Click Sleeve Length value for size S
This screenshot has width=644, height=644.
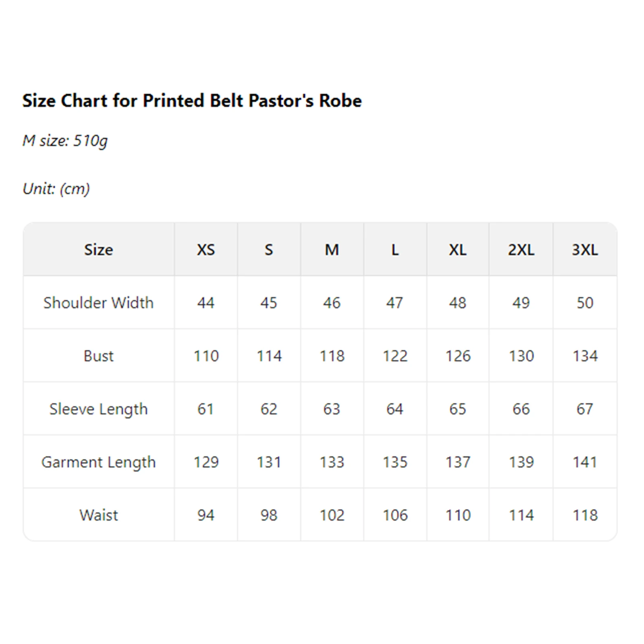[268, 409]
